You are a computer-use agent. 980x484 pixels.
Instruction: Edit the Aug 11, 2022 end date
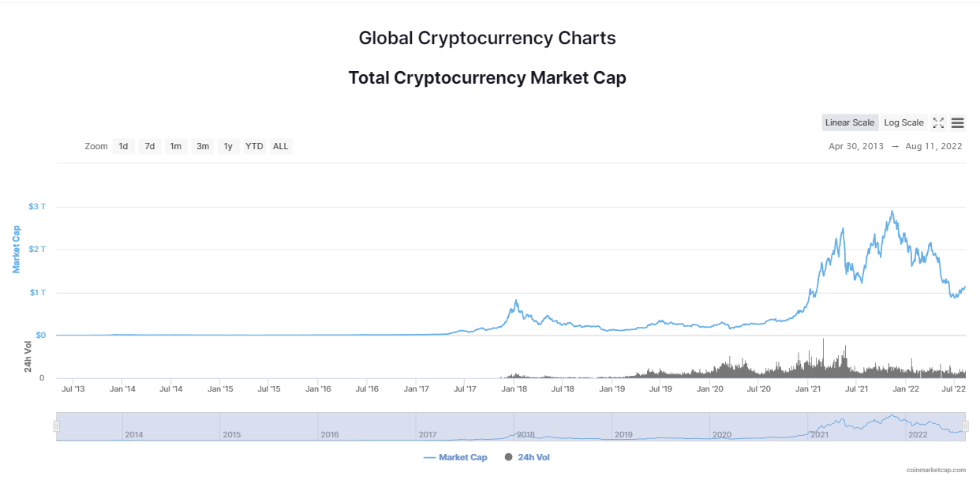pyautogui.click(x=934, y=146)
